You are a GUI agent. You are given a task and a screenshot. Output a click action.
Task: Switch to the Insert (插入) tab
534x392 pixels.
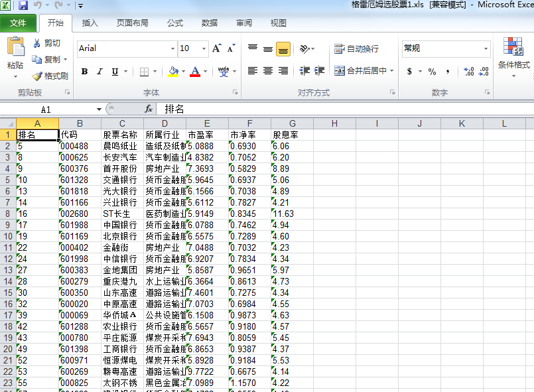tap(90, 23)
